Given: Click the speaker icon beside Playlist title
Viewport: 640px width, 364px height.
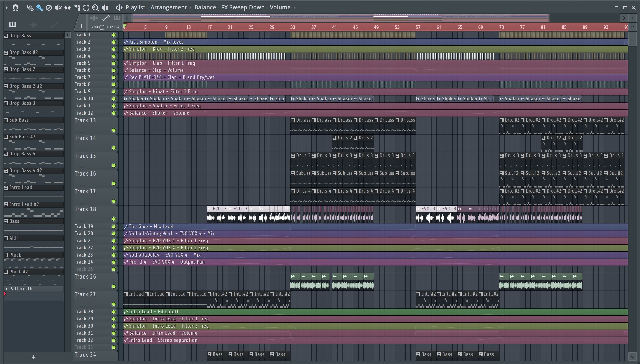Looking at the screenshot, I should (119, 8).
